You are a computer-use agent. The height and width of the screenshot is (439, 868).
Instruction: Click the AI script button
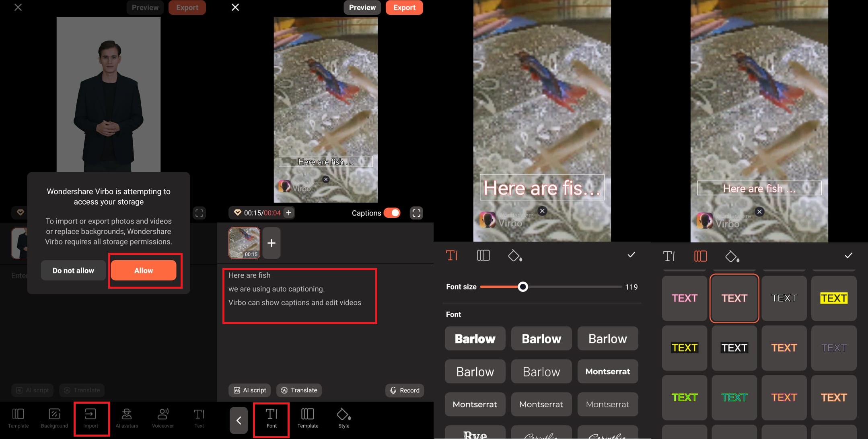(250, 390)
